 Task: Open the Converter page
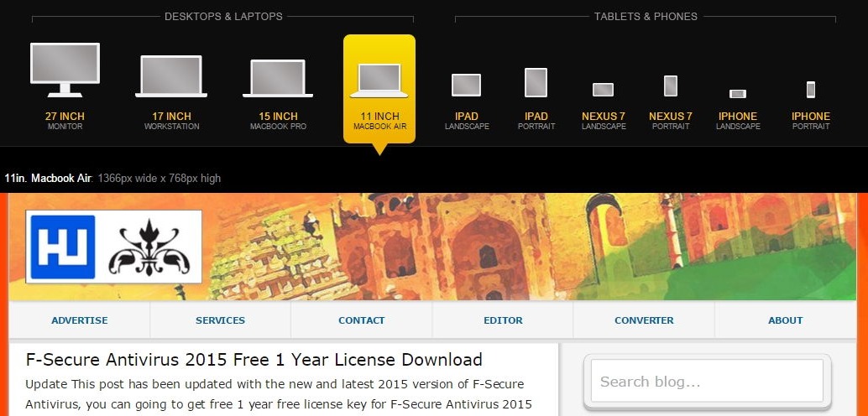point(644,320)
